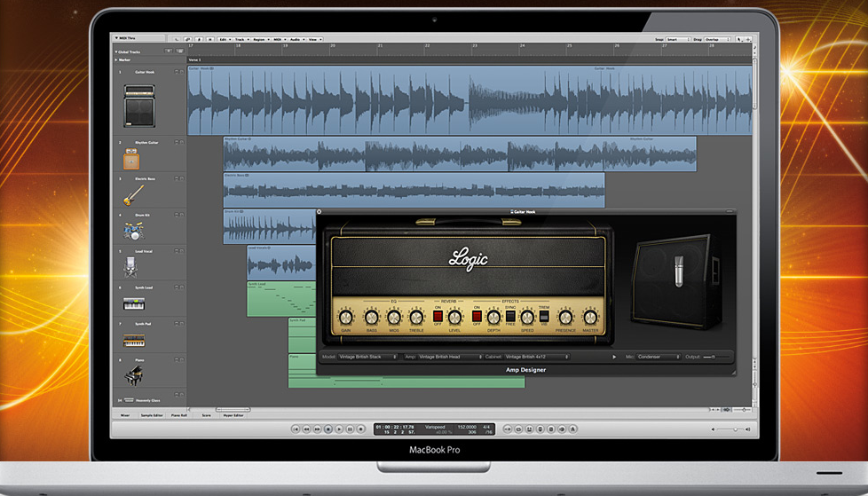This screenshot has height=496, width=868.
Task: Click the Verse 1 marker in the timeline
Action: click(x=195, y=59)
